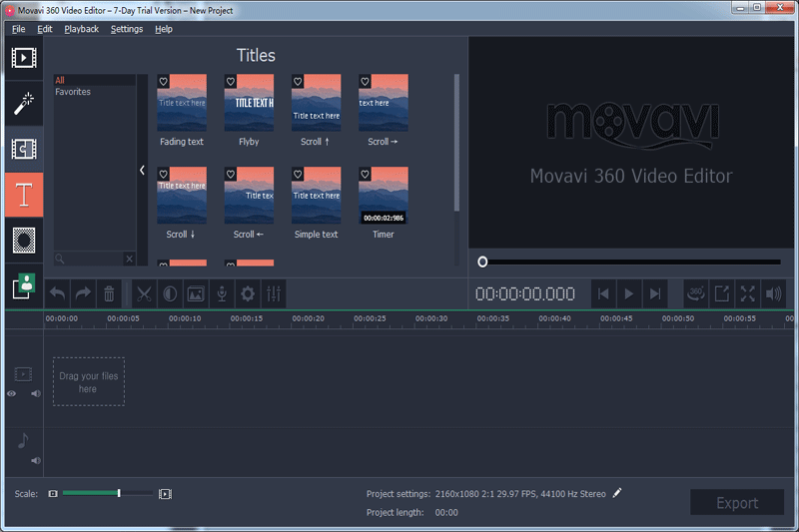Click the Drag your files here box
The width and height of the screenshot is (799, 532).
coord(89,382)
